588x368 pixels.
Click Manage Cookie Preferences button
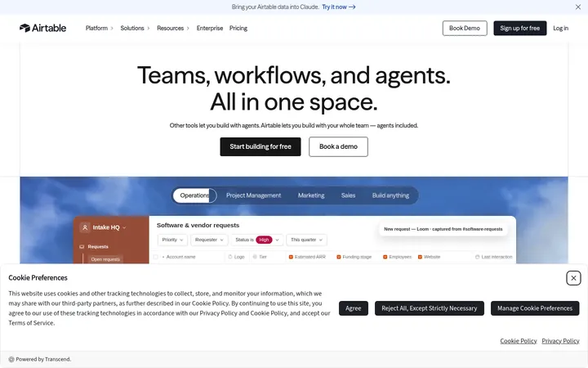click(535, 308)
